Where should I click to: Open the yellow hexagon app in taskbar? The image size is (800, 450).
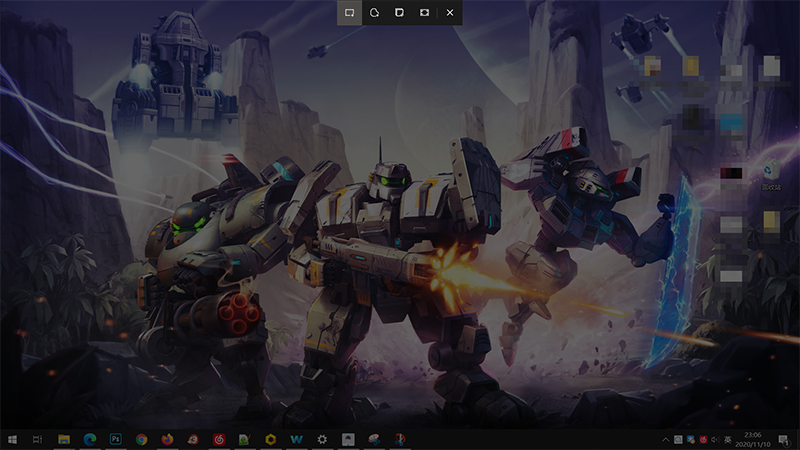click(x=270, y=439)
